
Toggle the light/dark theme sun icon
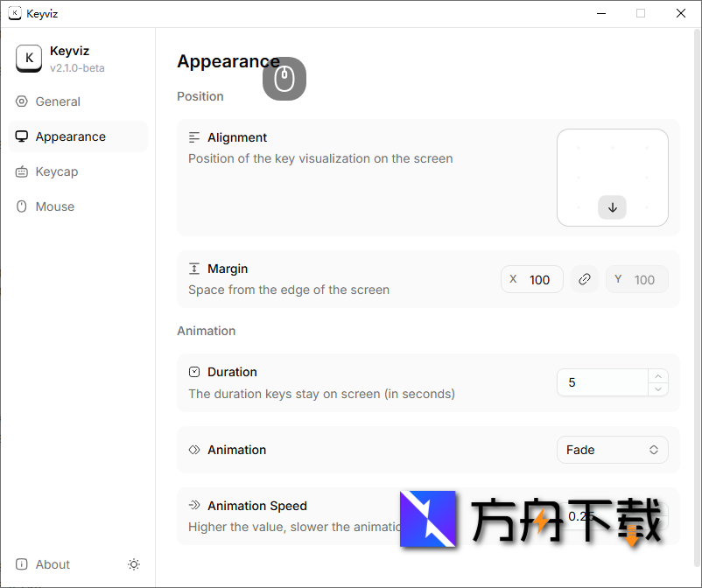pos(134,564)
